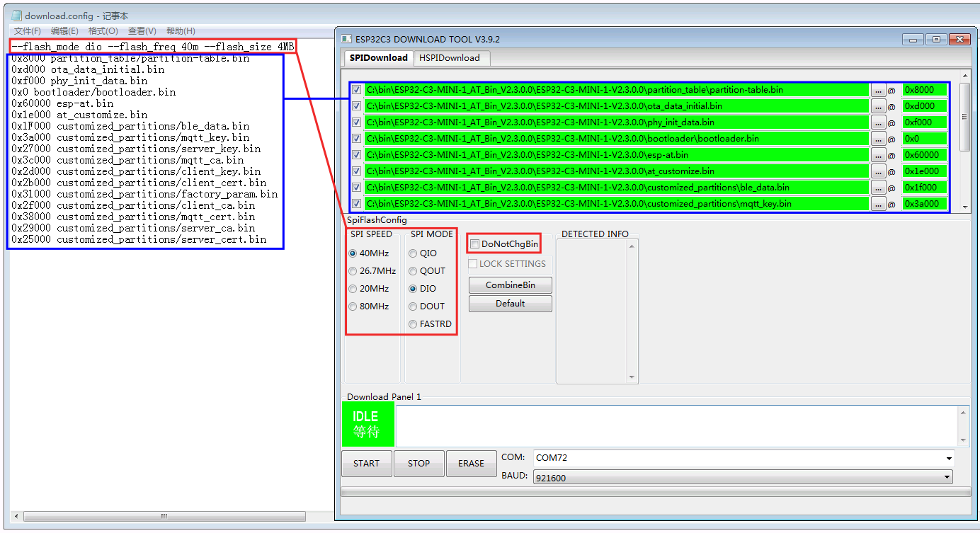Click the CombineBin button
Image resolution: width=980 pixels, height=533 pixels.
(x=510, y=285)
